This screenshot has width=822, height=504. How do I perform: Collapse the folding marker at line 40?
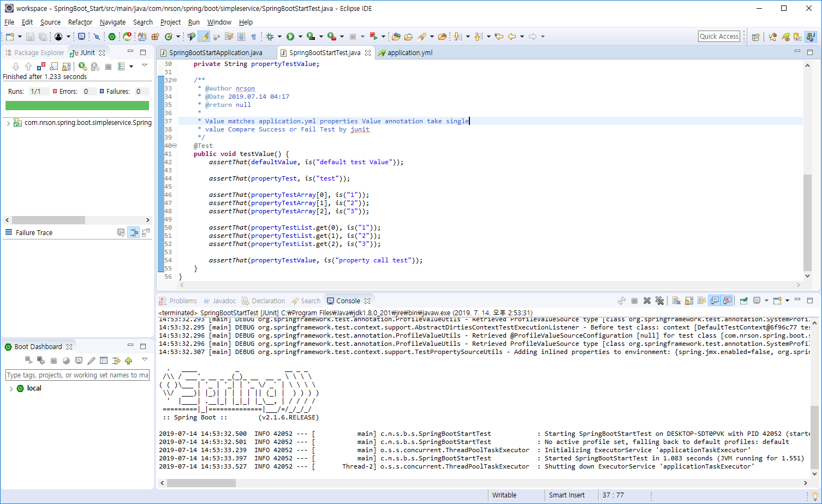tap(175, 146)
